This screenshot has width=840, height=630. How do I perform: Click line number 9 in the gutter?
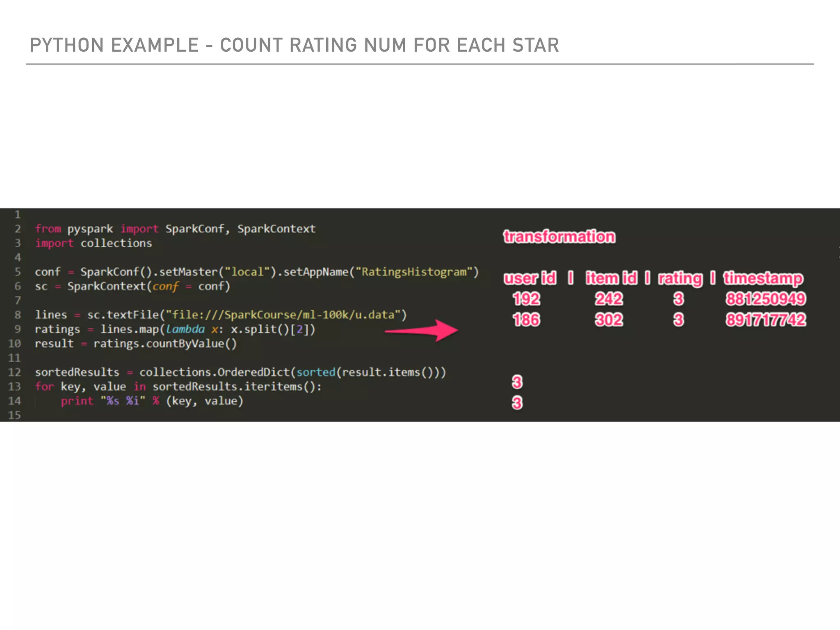click(x=18, y=329)
